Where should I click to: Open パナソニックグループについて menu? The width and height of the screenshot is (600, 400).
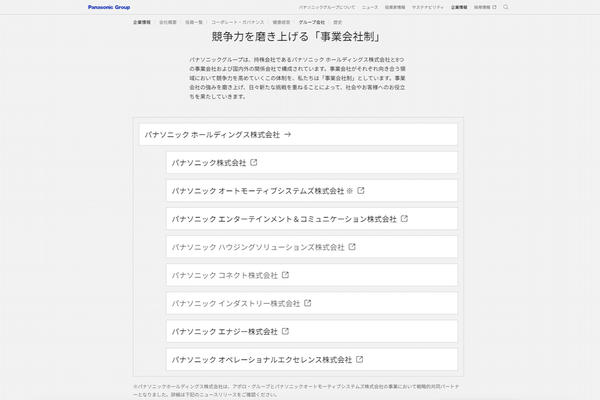326,7
